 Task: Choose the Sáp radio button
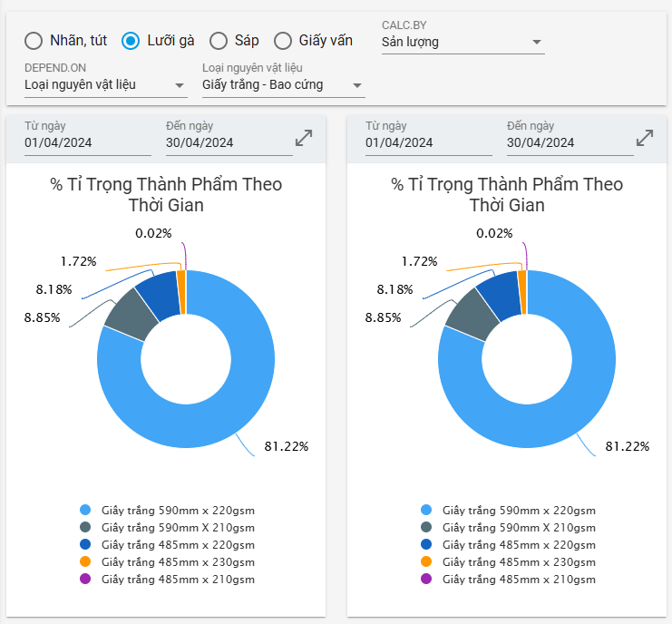219,41
